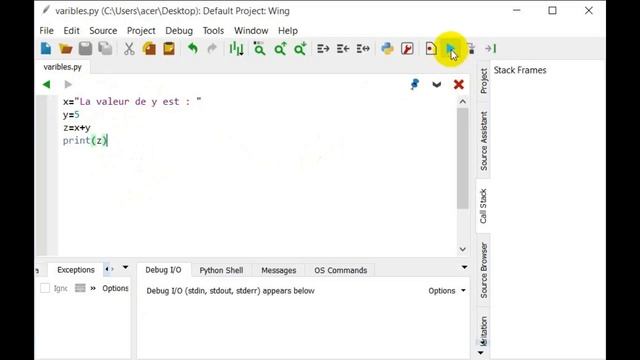Image resolution: width=640 pixels, height=360 pixels.
Task: Open the Python logo icon
Action: [387, 49]
